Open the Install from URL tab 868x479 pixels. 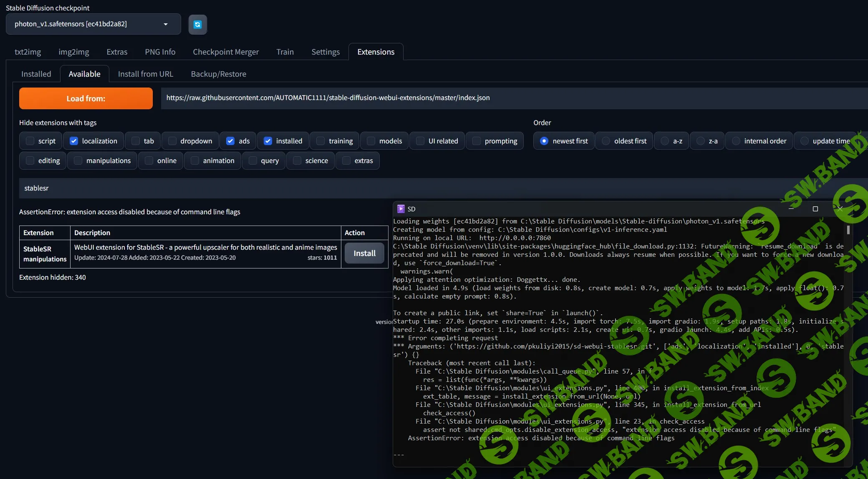(145, 74)
